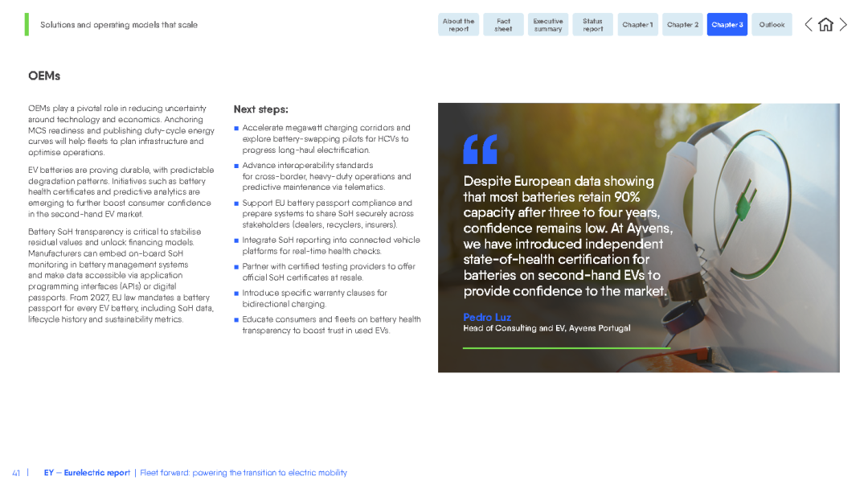Screen dimensions: 868x489
Task: Select the highlighted Chapter 3 tab
Action: click(x=727, y=25)
